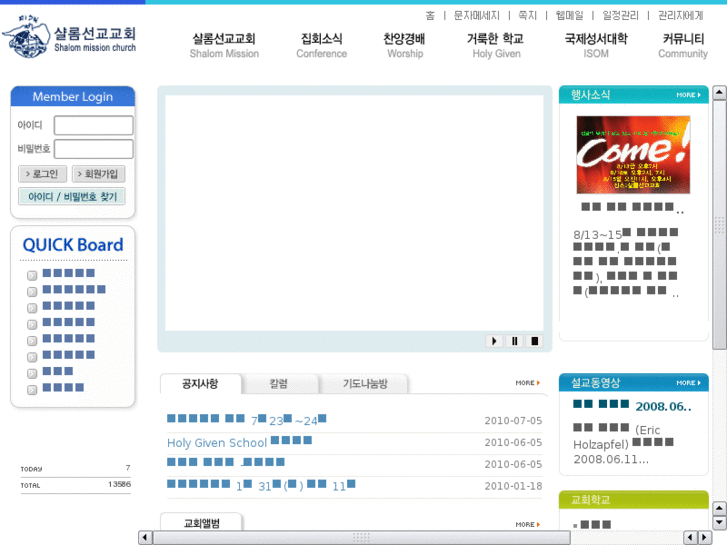Click MORE next to 공지사항 tabs
This screenshot has height=545, width=727.
(x=528, y=383)
